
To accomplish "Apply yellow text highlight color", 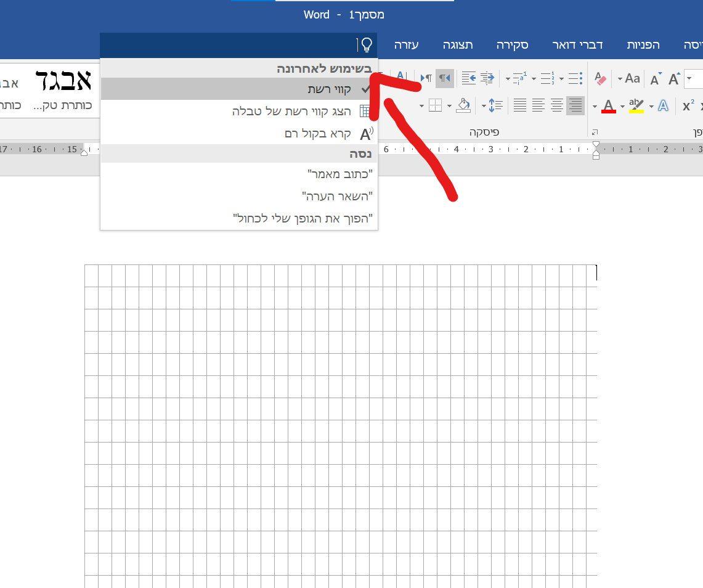I will click(636, 106).
